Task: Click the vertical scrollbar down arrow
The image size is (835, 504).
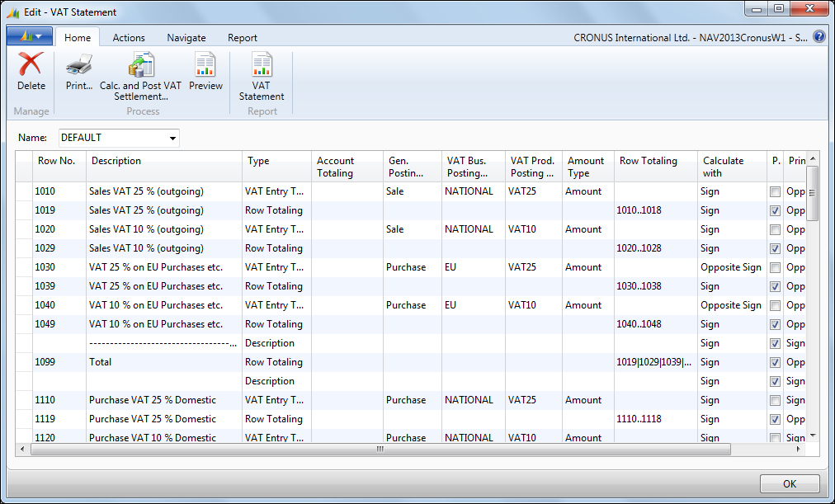Action: (812, 436)
